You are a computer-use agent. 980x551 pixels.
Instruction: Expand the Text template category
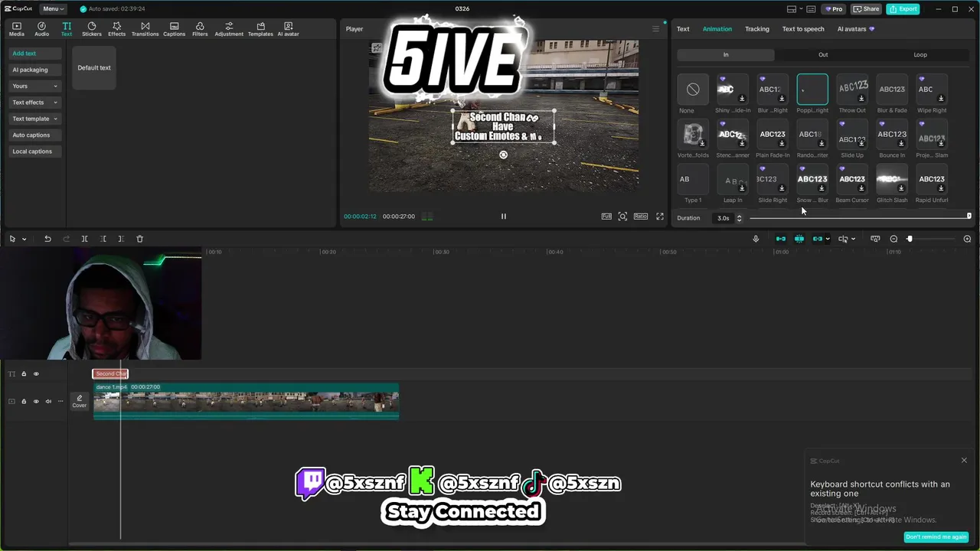click(35, 119)
